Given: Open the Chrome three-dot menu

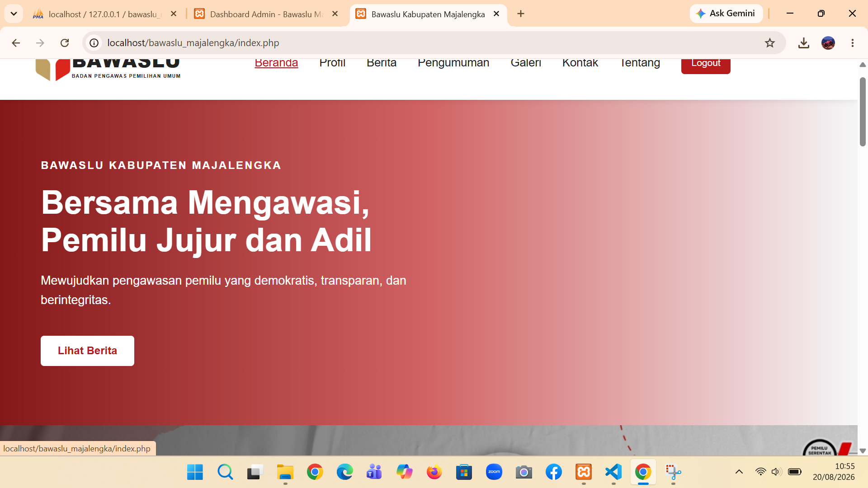Looking at the screenshot, I should (x=853, y=43).
